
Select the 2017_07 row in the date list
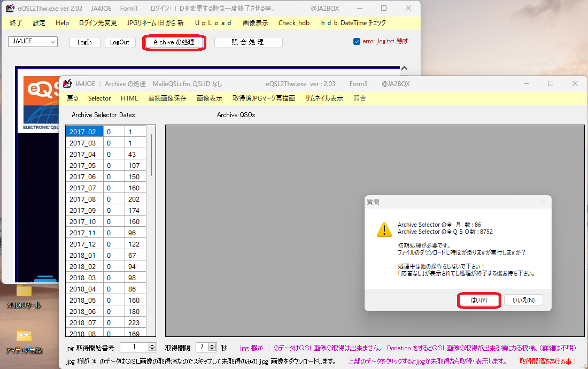(106, 188)
